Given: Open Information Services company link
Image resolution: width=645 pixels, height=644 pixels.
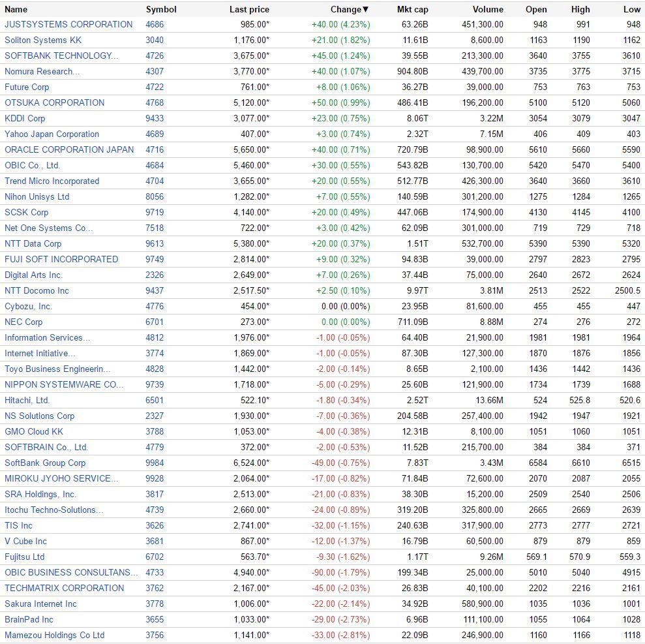Looking at the screenshot, I should tap(48, 337).
